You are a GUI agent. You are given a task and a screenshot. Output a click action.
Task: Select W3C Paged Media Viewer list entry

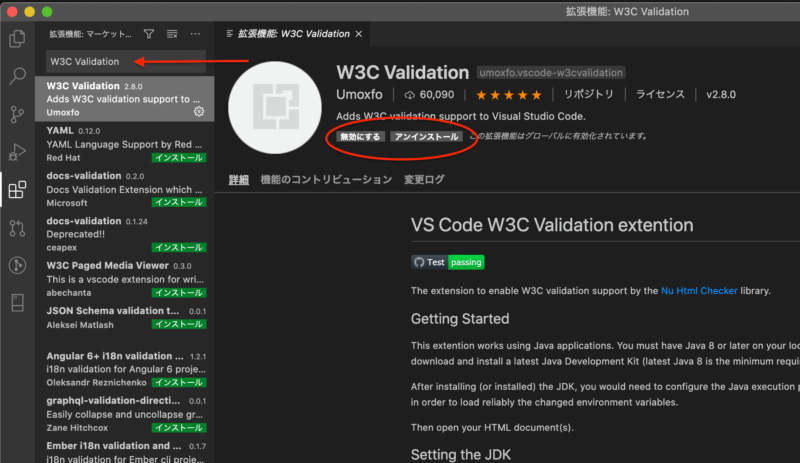coord(124,279)
